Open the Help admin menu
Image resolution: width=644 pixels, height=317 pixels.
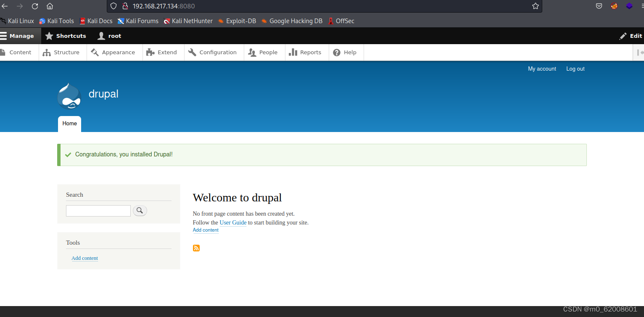point(346,53)
